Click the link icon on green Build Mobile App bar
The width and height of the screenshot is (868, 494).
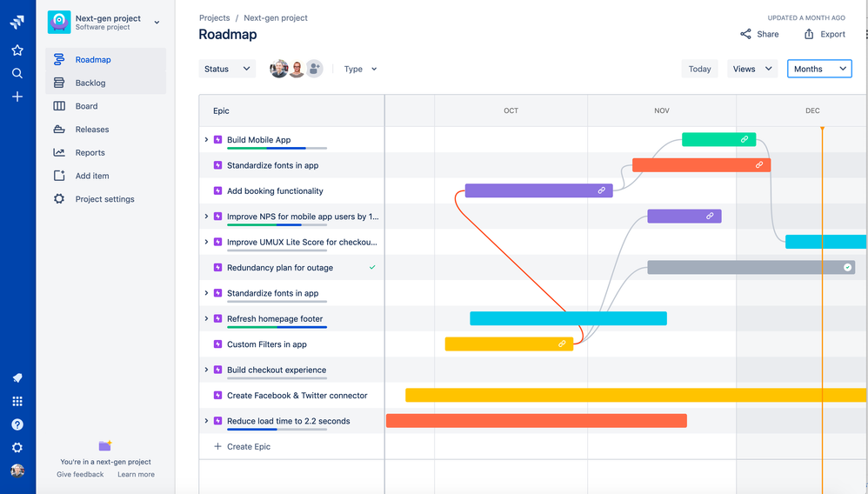click(x=744, y=139)
